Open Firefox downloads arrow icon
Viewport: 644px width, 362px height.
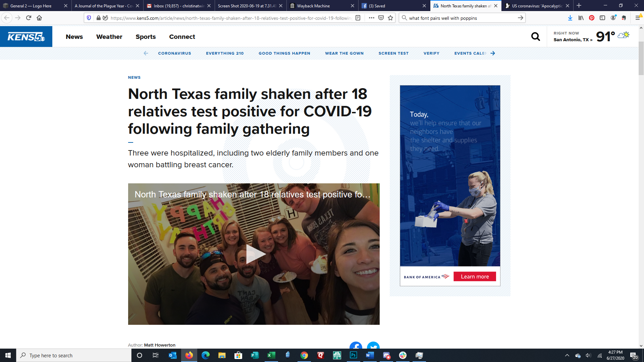coord(570,18)
